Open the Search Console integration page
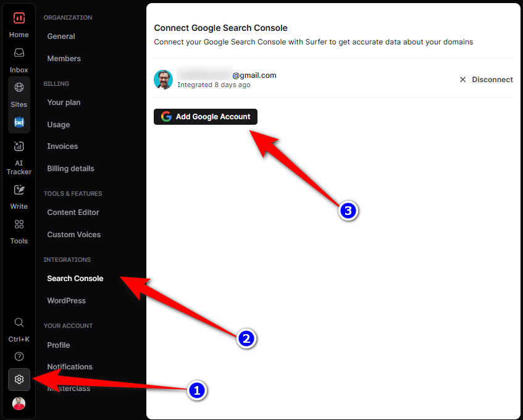523x420 pixels. (x=75, y=279)
